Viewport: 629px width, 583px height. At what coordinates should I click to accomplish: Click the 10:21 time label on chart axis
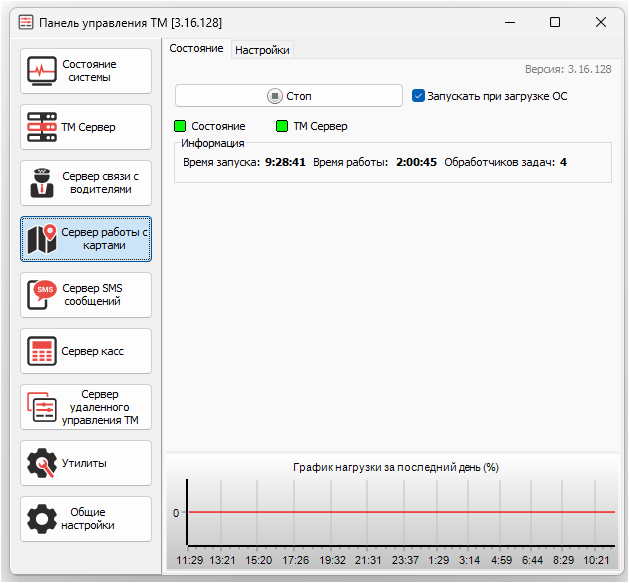click(x=596, y=560)
